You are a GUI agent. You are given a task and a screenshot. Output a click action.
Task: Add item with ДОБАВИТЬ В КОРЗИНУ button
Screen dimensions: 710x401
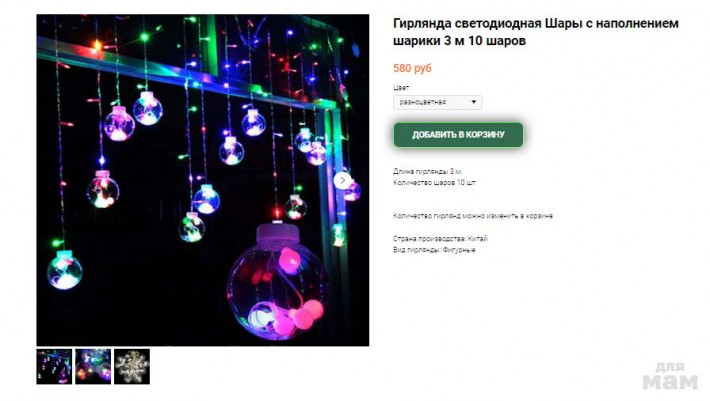458,134
